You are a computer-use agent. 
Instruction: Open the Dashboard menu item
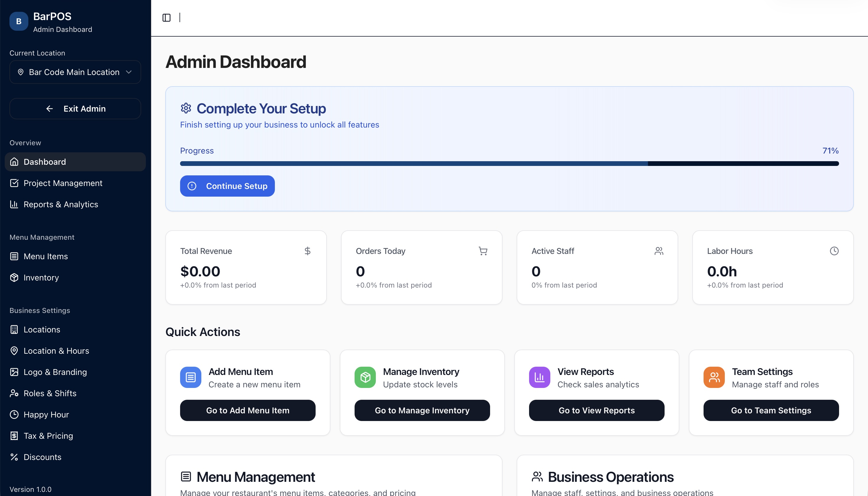coord(75,162)
